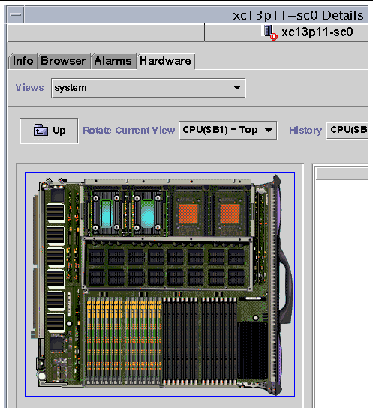This screenshot has width=373, height=414.
Task: Open the Views system dropdown
Action: point(148,88)
